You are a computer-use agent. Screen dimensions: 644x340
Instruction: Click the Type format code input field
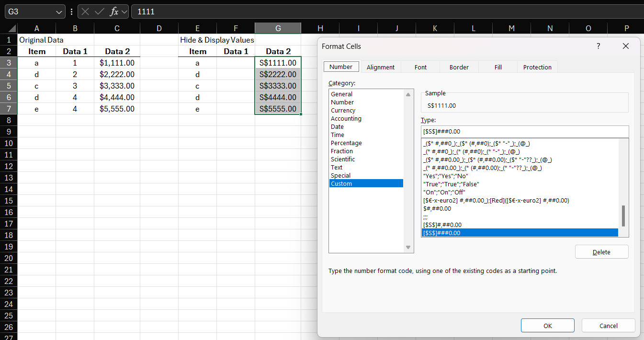[524, 131]
